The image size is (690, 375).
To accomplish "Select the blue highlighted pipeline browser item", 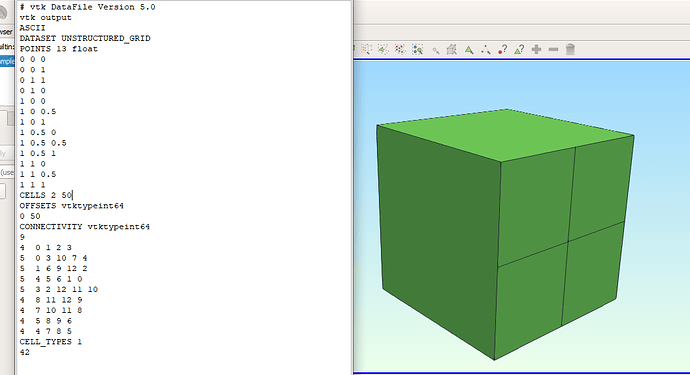I will pyautogui.click(x=7, y=61).
